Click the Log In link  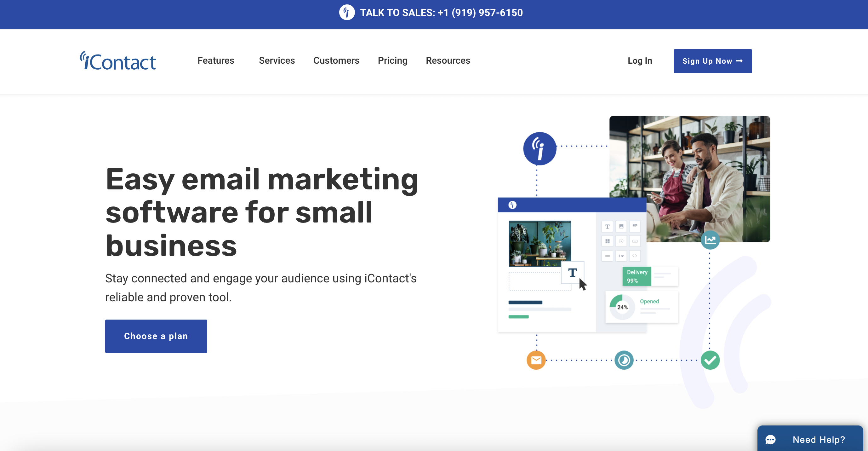[640, 61]
